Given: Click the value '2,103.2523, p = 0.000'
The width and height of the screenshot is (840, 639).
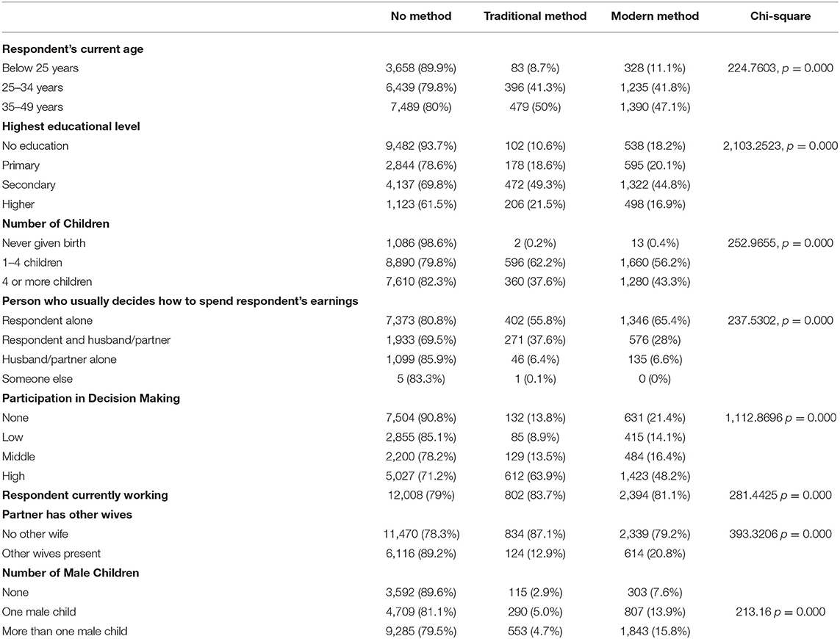Looking at the screenshot, I should [x=780, y=145].
